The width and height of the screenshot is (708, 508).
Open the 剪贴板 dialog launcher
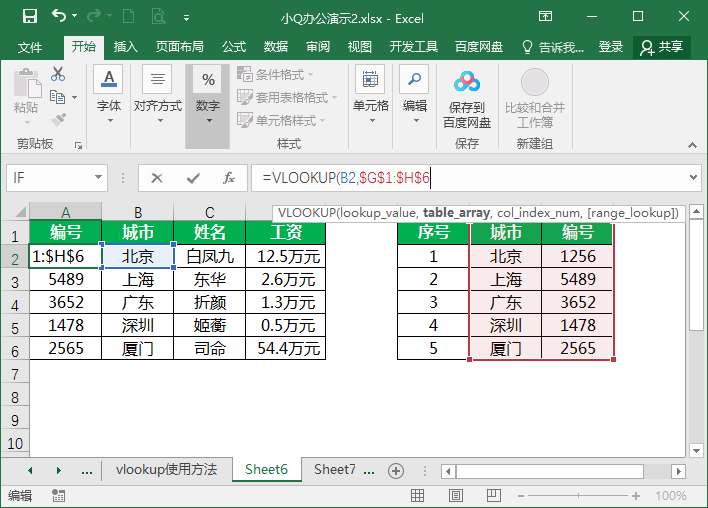[x=79, y=145]
